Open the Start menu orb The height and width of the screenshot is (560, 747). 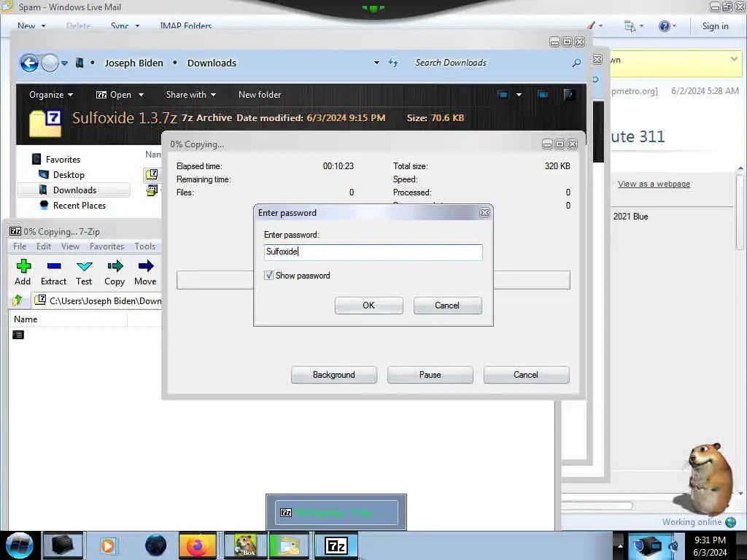(19, 545)
